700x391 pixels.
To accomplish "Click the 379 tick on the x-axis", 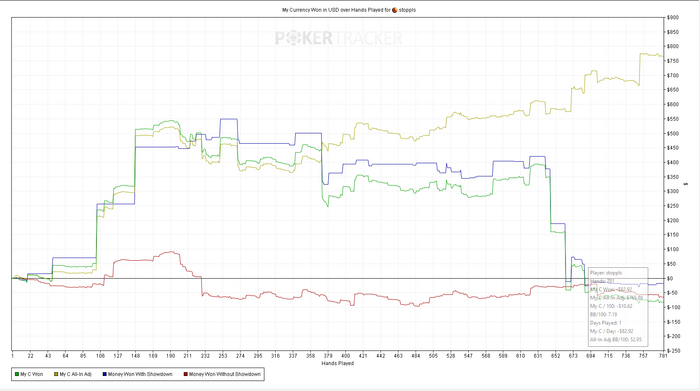I will tap(328, 356).
